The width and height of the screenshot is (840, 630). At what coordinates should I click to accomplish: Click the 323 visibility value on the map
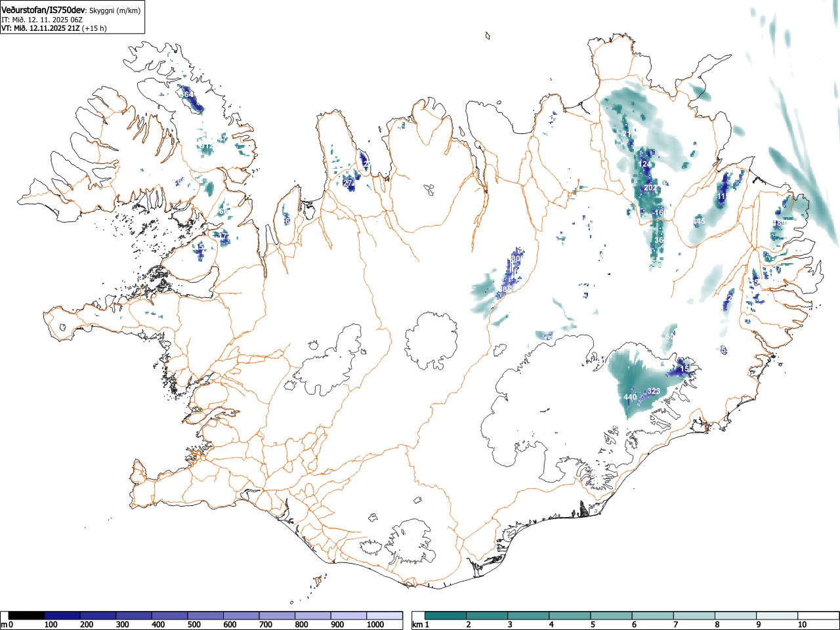pos(654,391)
